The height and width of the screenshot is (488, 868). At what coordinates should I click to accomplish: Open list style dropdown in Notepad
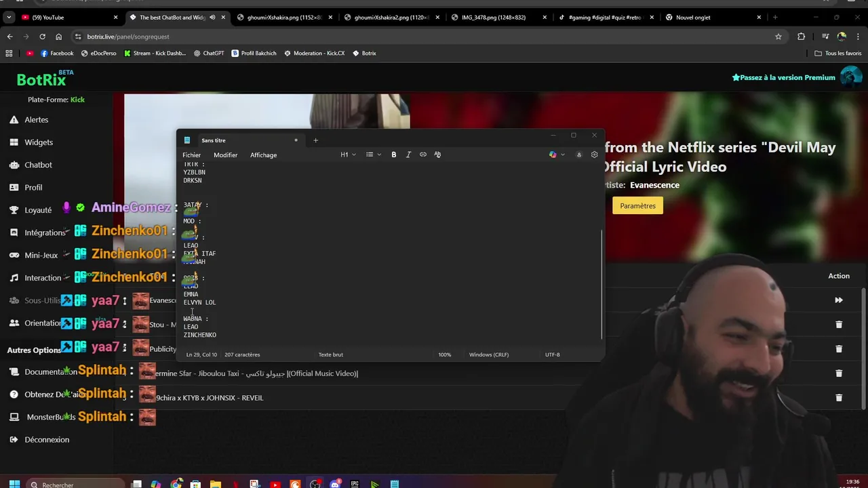point(374,155)
